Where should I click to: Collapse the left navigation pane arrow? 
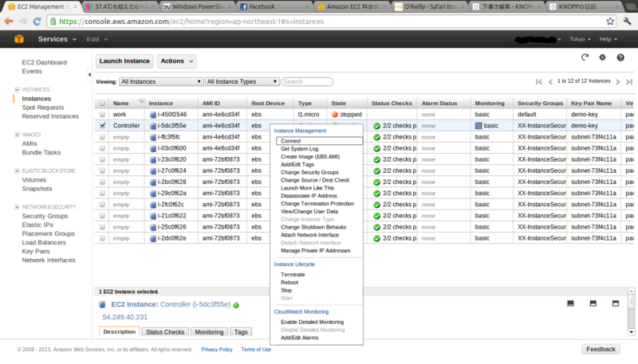point(89,74)
